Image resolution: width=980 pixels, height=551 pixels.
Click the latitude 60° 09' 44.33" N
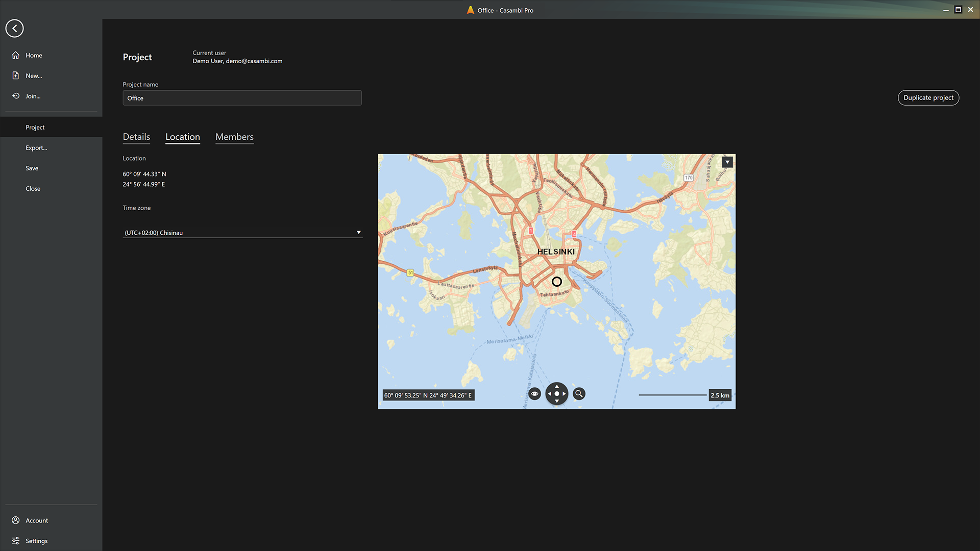click(x=144, y=174)
